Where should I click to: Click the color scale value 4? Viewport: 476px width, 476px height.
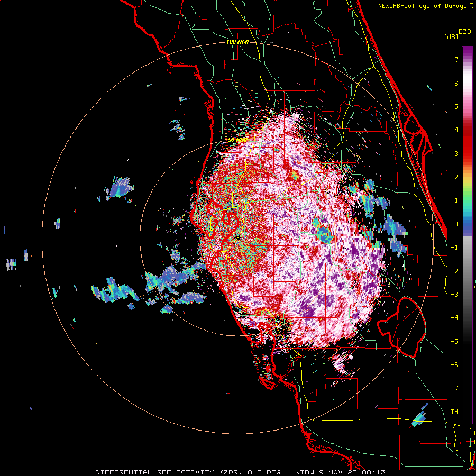click(456, 130)
